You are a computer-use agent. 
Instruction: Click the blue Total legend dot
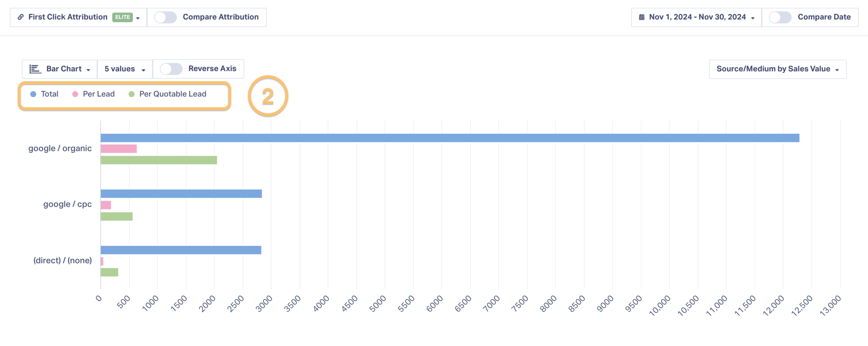tap(33, 94)
